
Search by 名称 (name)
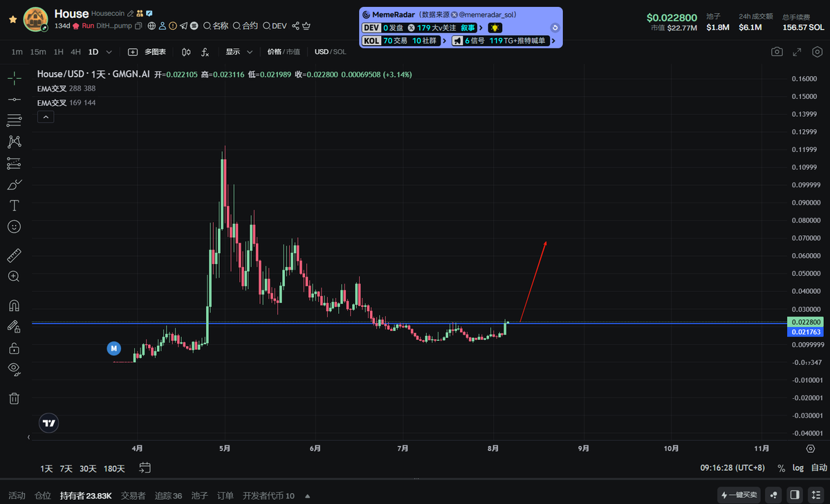[216, 26]
